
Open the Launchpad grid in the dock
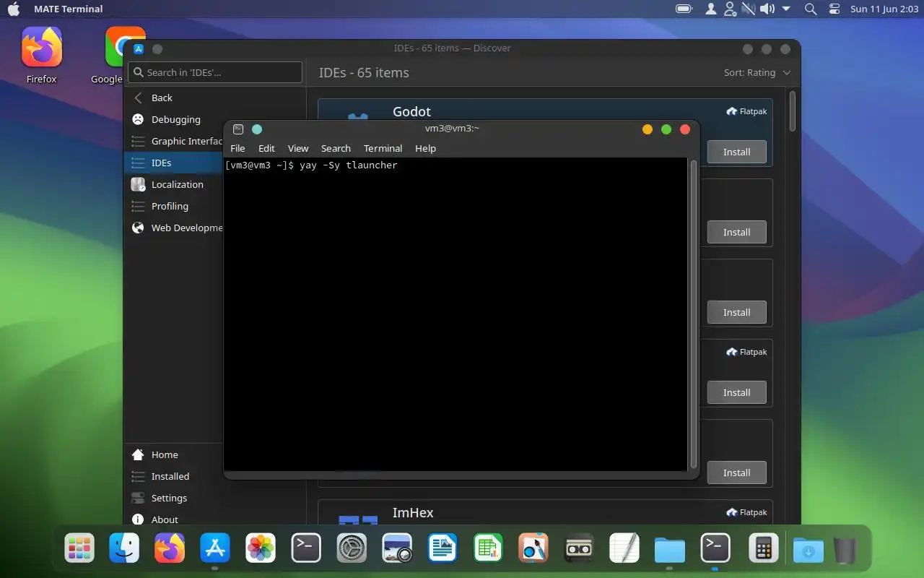[79, 548]
